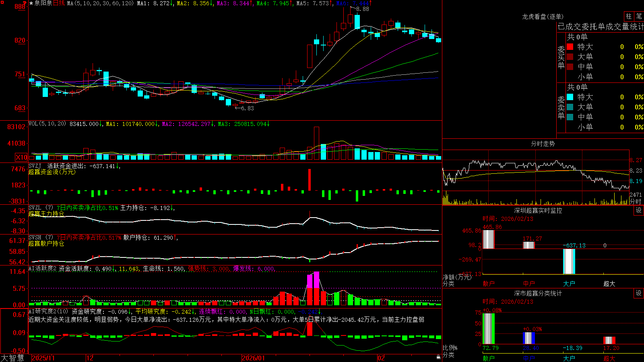
Task: Click the star favorite icon beside 泉阳泉
Action: [31, 3]
